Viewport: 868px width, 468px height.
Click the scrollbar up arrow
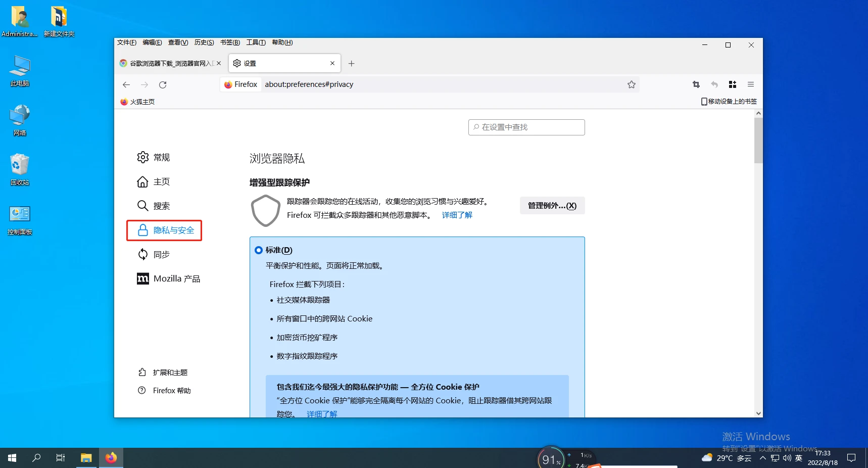point(758,114)
